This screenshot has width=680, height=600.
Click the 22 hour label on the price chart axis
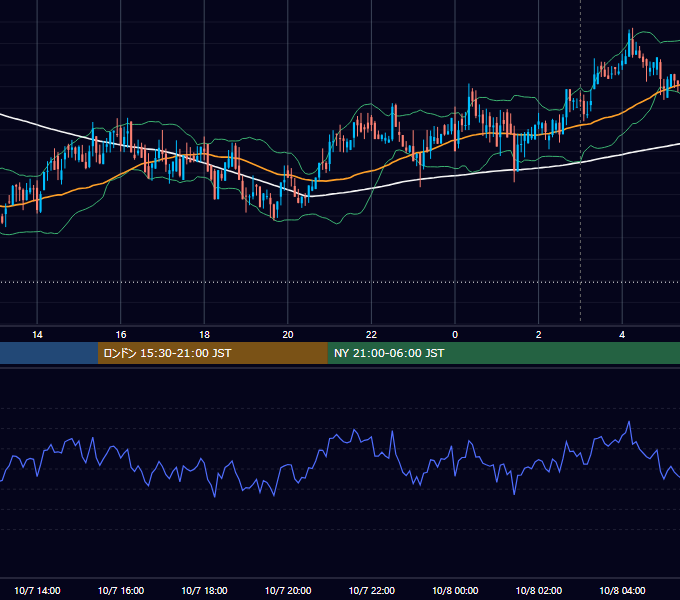[x=371, y=335]
